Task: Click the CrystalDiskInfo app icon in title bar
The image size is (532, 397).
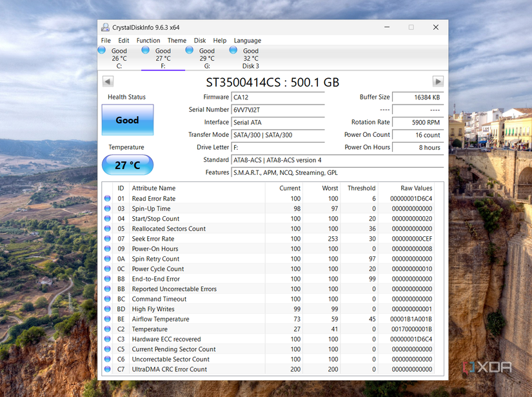Action: [106, 27]
